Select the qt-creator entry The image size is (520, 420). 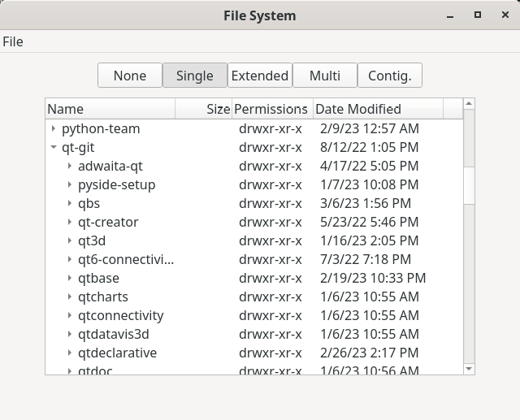pyautogui.click(x=108, y=222)
